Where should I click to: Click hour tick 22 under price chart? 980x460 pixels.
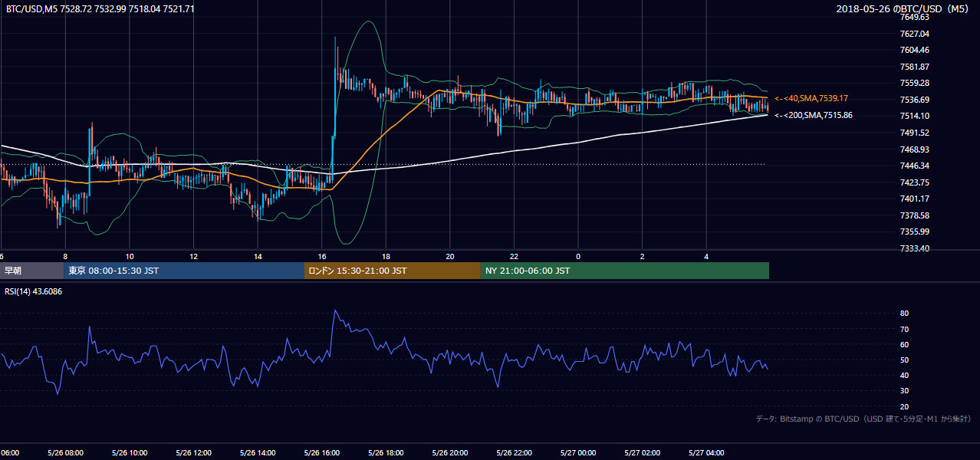click(514, 257)
